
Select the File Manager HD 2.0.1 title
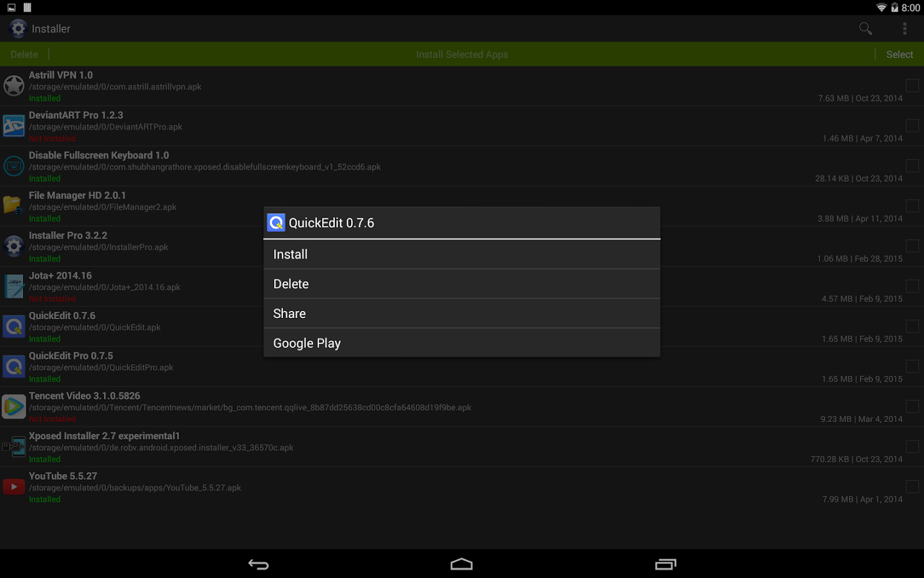[x=77, y=195]
